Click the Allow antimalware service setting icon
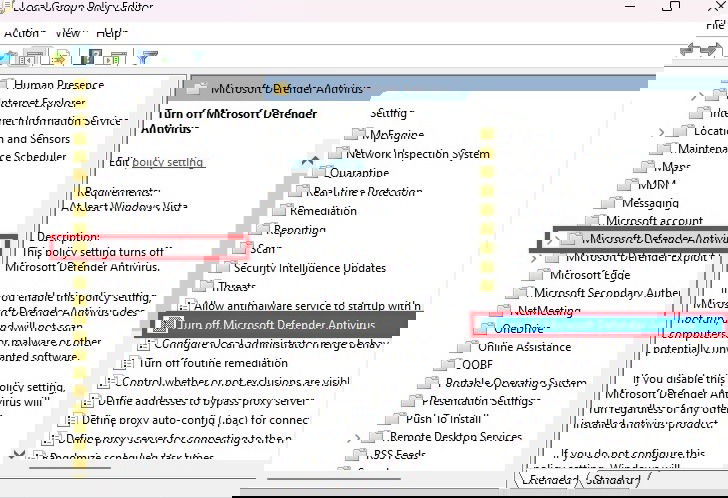Viewport: 728px width, 498px height. click(x=186, y=305)
